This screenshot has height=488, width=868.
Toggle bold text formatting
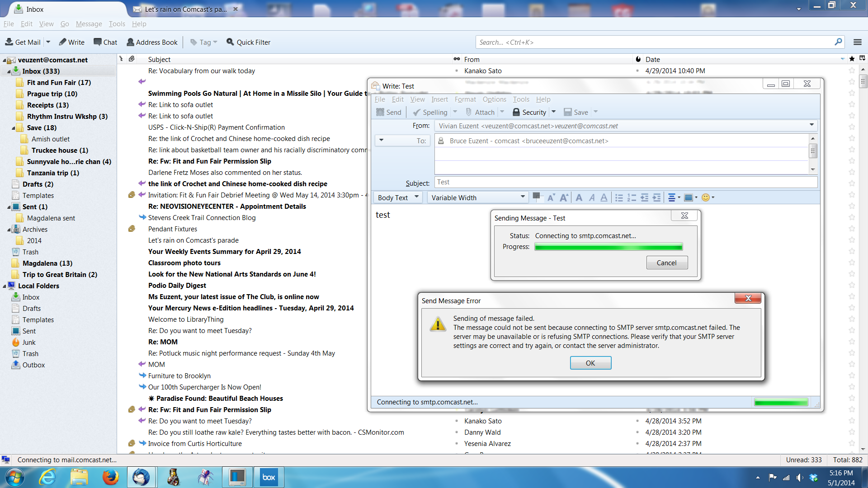pos(579,197)
